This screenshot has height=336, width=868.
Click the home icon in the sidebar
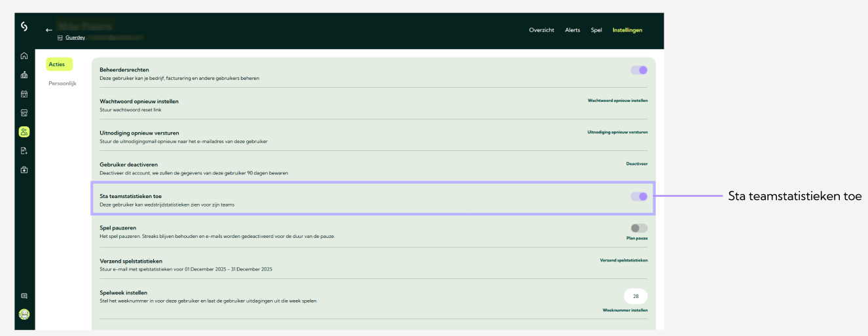tap(24, 56)
